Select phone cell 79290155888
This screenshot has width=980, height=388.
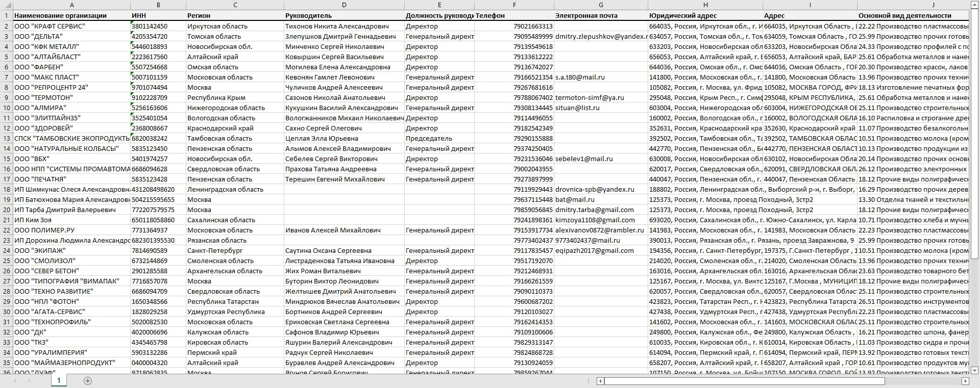pos(514,138)
